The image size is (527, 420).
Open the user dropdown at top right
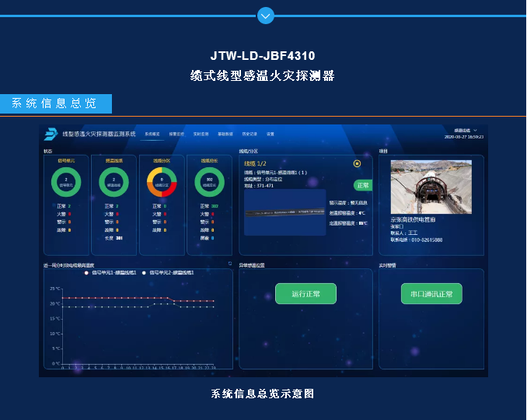465,130
